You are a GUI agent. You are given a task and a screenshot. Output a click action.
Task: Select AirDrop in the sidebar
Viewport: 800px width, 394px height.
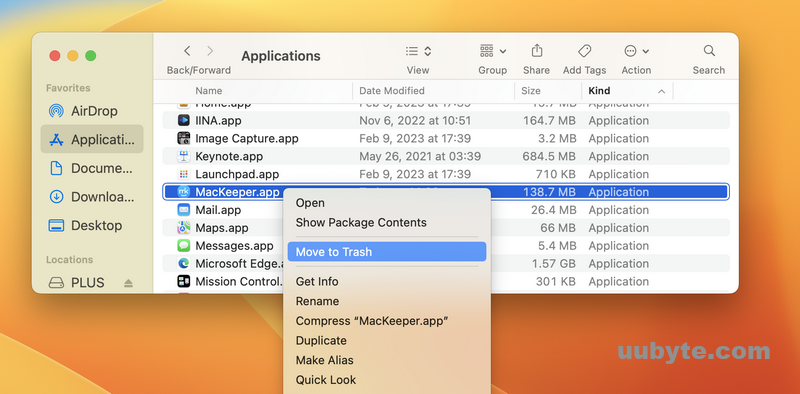(x=92, y=111)
